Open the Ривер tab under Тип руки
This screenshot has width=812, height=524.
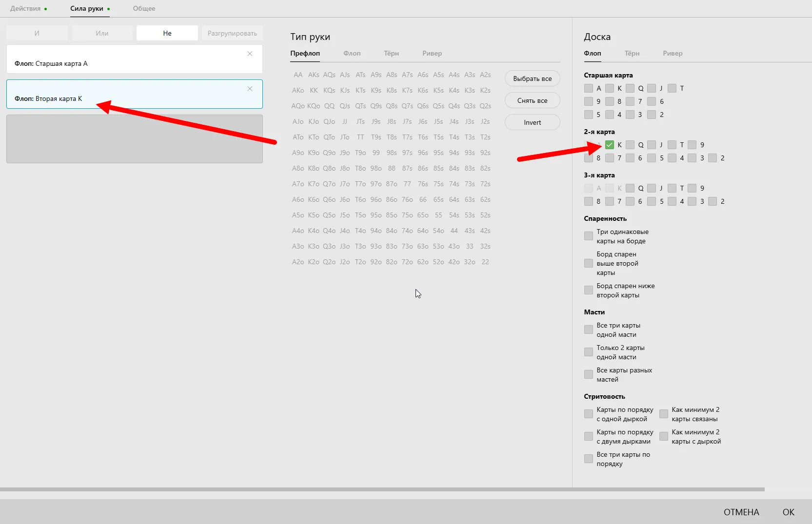[432, 53]
